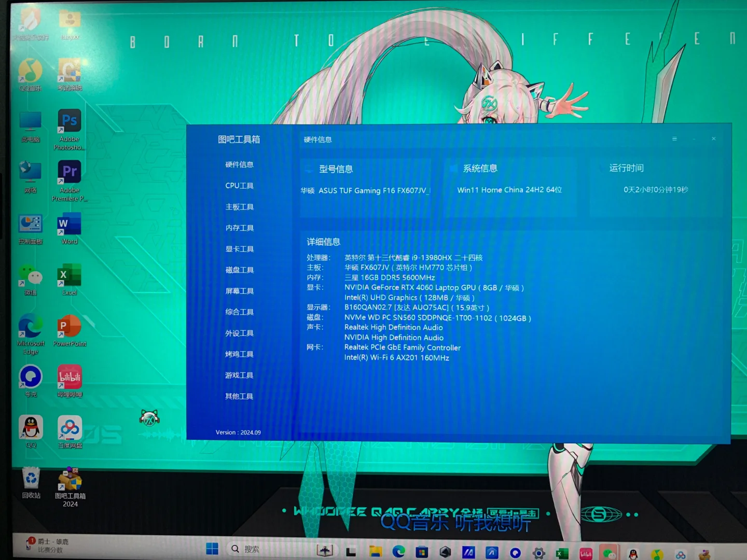Viewport: 747px width, 560px height.
Task: Click the Windows Start button
Action: (212, 549)
